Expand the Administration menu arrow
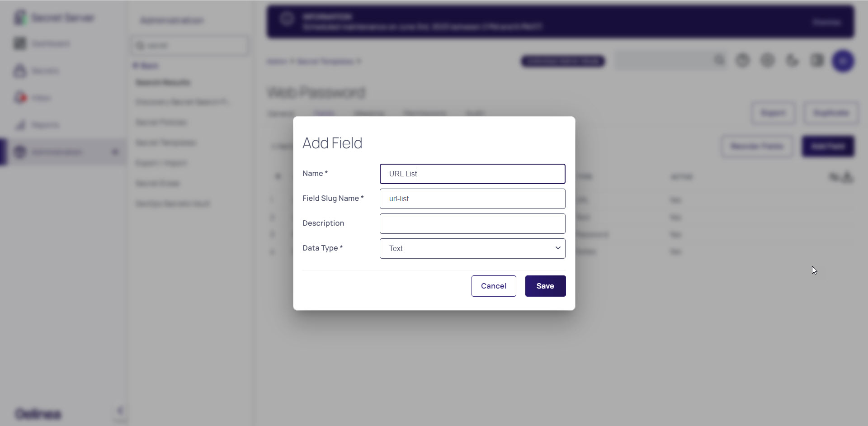Screen dimensions: 868x426 point(115,152)
